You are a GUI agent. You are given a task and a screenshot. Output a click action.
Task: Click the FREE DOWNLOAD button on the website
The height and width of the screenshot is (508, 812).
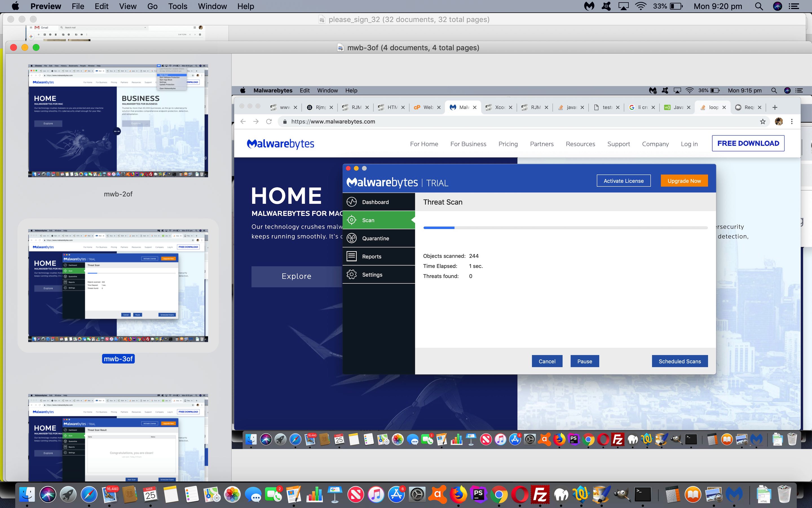tap(748, 143)
